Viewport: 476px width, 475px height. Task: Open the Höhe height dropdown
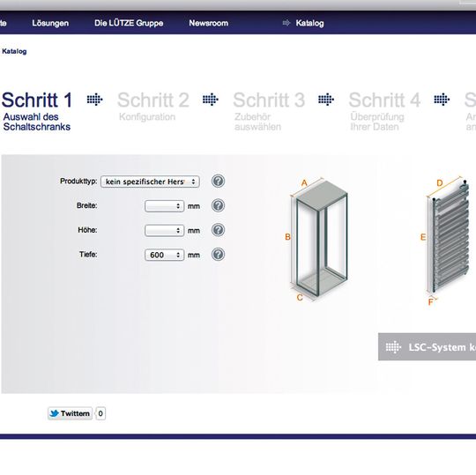[x=164, y=230]
